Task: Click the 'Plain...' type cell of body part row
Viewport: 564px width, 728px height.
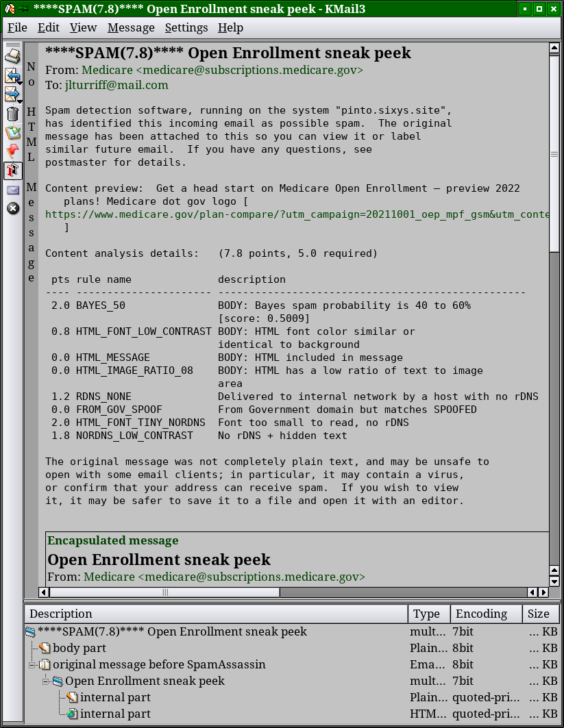Action: [x=428, y=648]
